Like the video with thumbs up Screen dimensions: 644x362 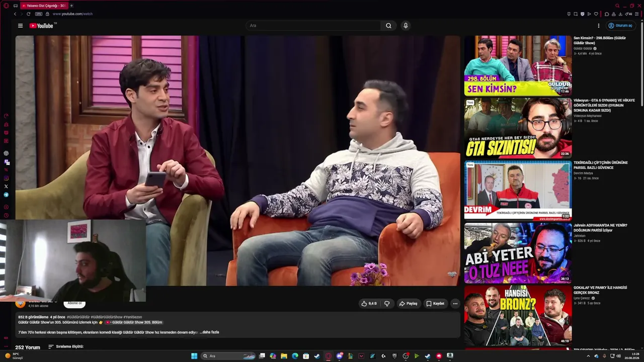(369, 304)
